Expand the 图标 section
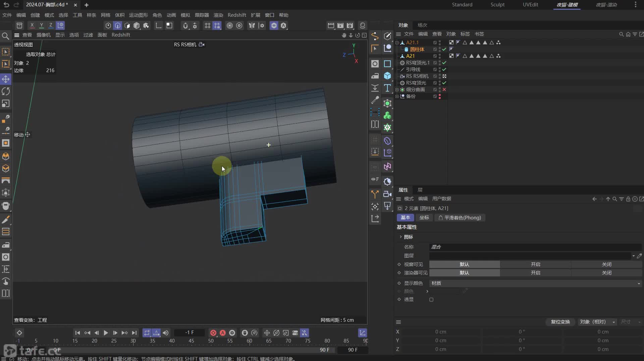 pyautogui.click(x=400, y=237)
